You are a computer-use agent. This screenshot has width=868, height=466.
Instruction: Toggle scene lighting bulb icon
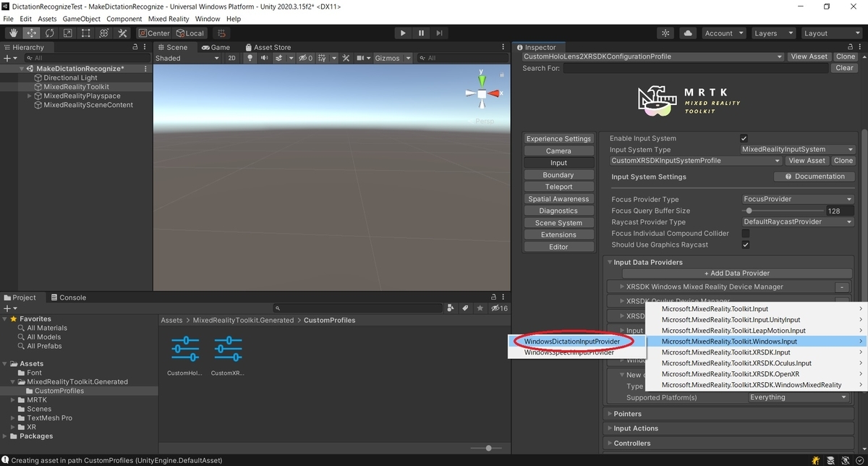tap(250, 58)
